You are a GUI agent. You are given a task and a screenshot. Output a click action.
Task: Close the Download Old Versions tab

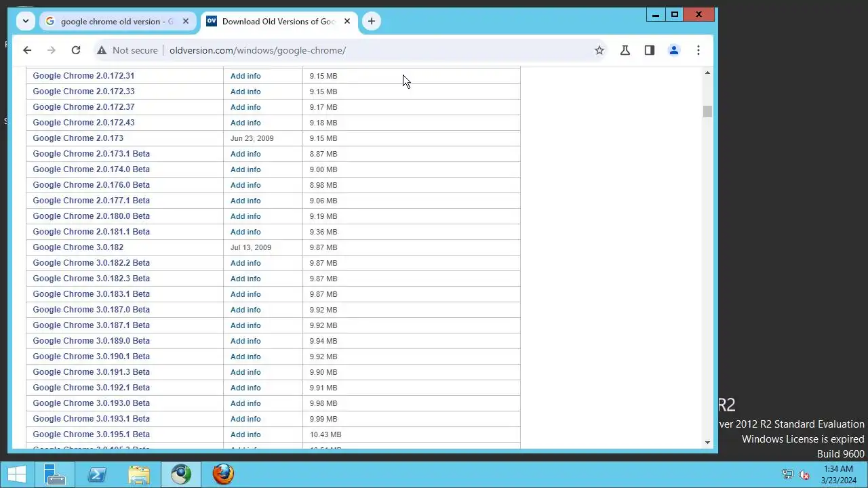click(347, 21)
